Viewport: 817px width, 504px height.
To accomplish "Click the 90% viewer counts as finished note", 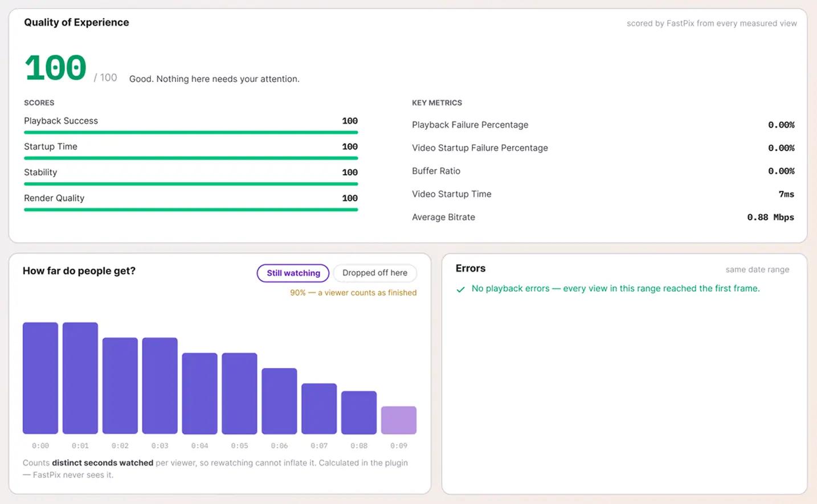I will [353, 293].
